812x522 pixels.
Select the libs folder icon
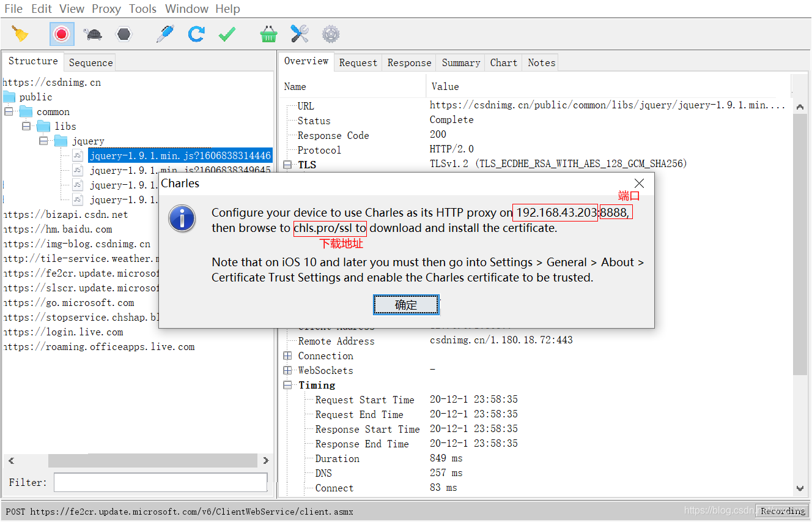tap(43, 126)
